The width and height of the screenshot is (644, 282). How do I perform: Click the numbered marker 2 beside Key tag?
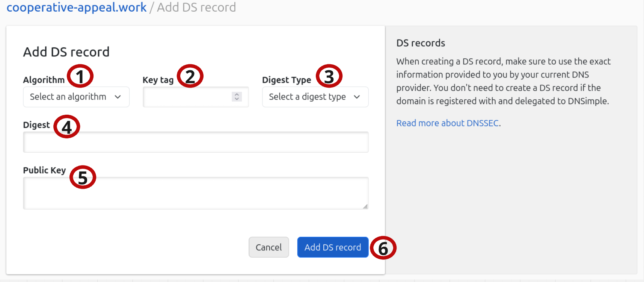[190, 76]
